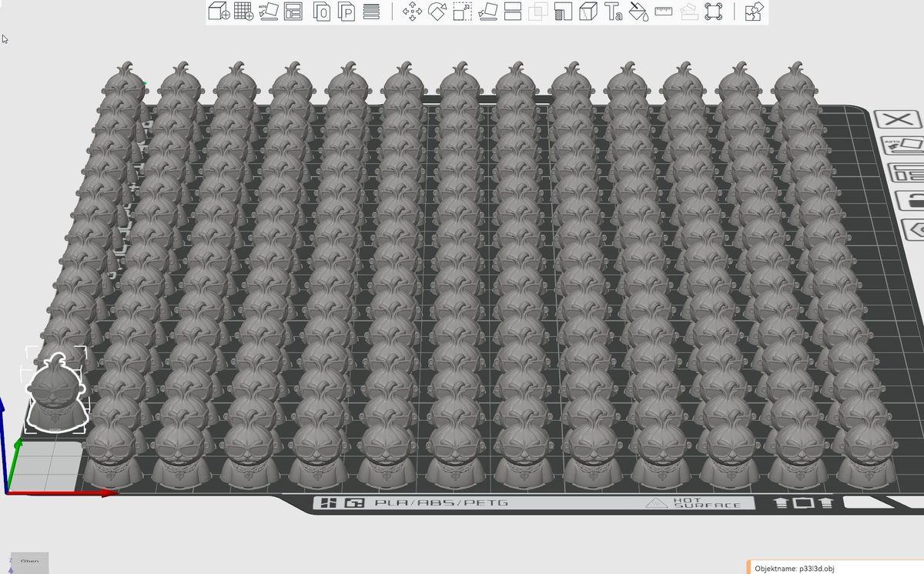924x574 pixels.
Task: Split selection to objects (O icon)
Action: tap(322, 12)
